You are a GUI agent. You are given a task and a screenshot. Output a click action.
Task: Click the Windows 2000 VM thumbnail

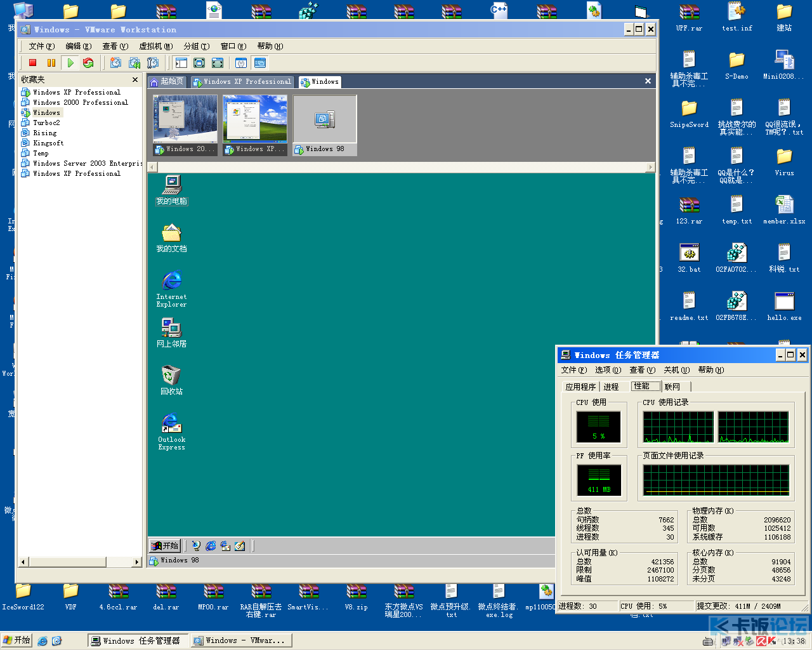coord(185,125)
